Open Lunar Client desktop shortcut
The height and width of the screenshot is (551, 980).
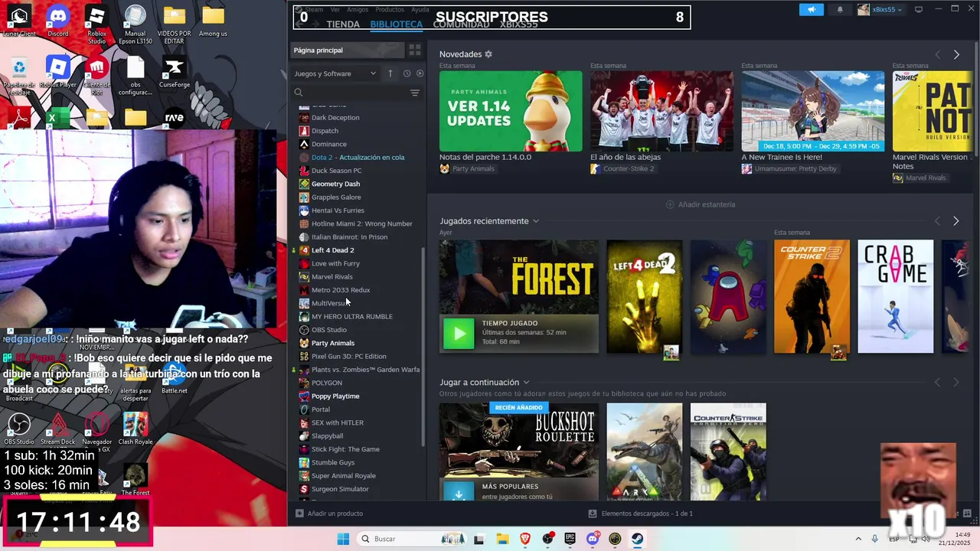[19, 21]
